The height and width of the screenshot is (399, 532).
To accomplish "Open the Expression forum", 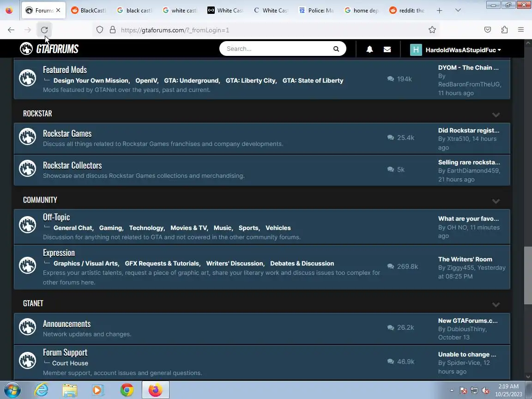I will 59,253.
